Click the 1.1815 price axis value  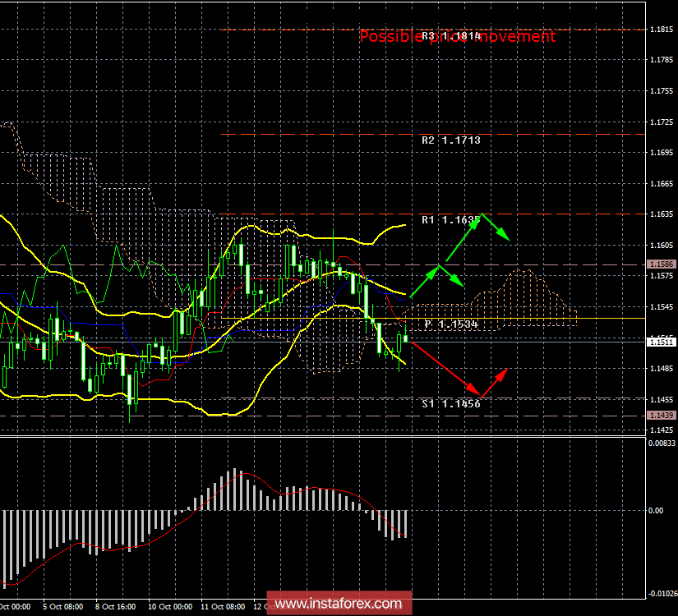(x=662, y=30)
